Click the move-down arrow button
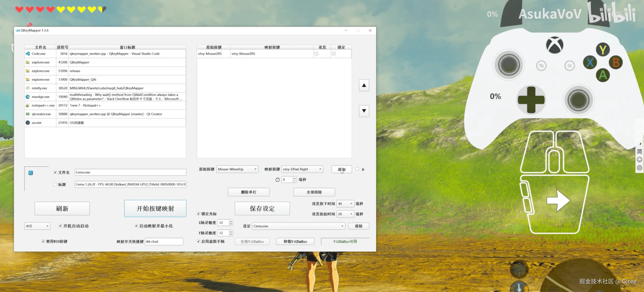This screenshot has width=644, height=292. pyautogui.click(x=364, y=111)
